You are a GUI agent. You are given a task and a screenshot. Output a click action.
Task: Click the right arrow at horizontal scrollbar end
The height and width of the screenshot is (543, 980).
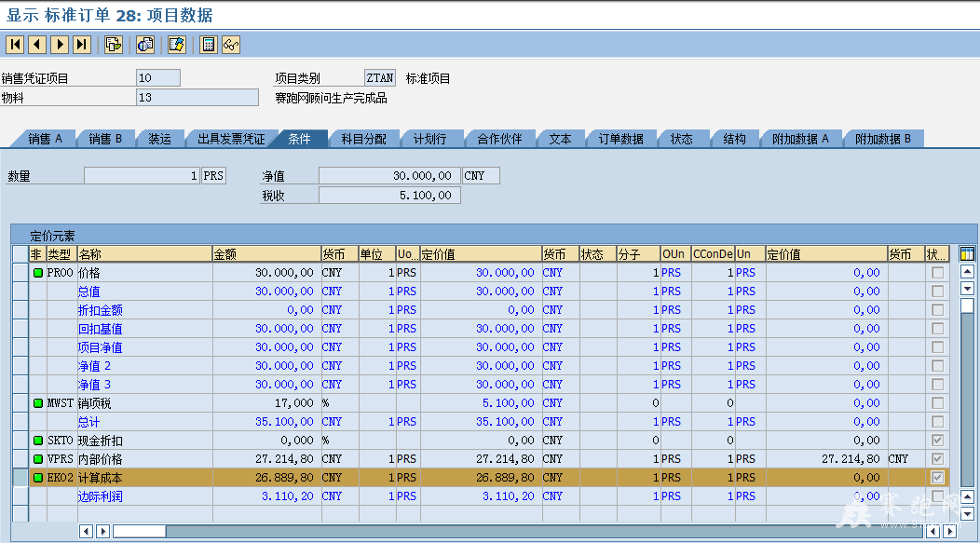pos(949,531)
